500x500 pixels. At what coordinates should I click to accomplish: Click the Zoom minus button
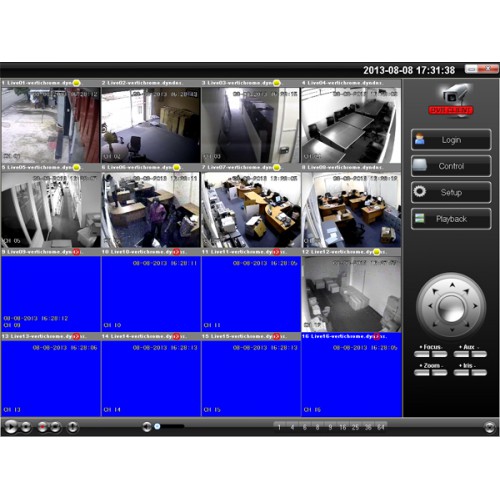point(439,373)
